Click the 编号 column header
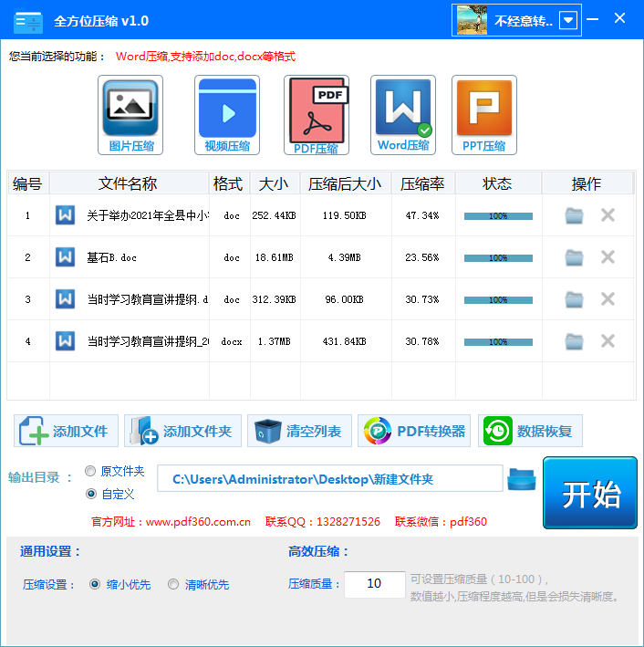This screenshot has height=647, width=644. [28, 183]
